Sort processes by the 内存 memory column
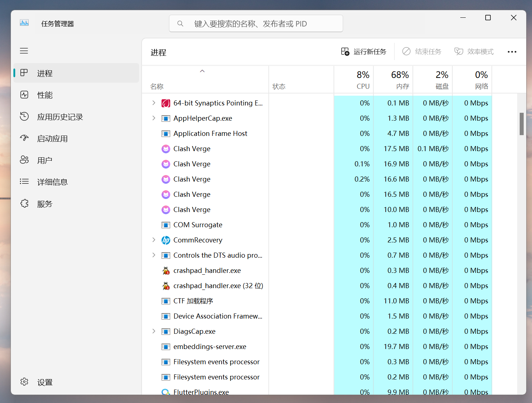 coord(393,80)
